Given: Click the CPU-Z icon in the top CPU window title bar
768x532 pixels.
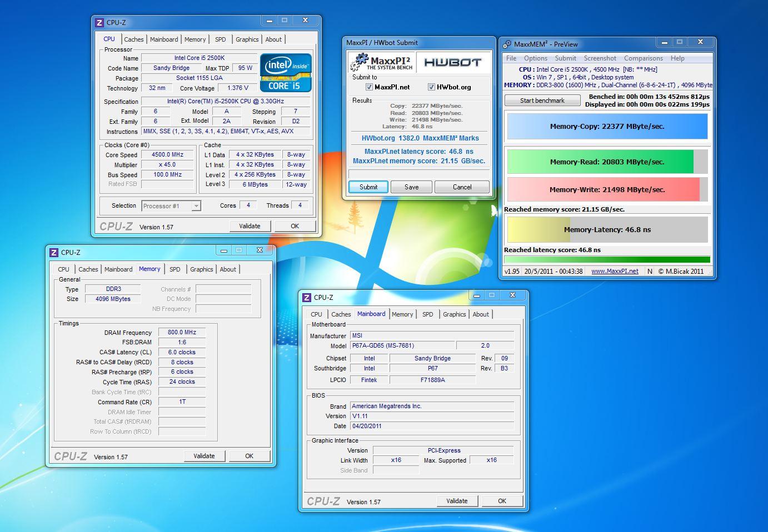Looking at the screenshot, I should click(x=99, y=23).
